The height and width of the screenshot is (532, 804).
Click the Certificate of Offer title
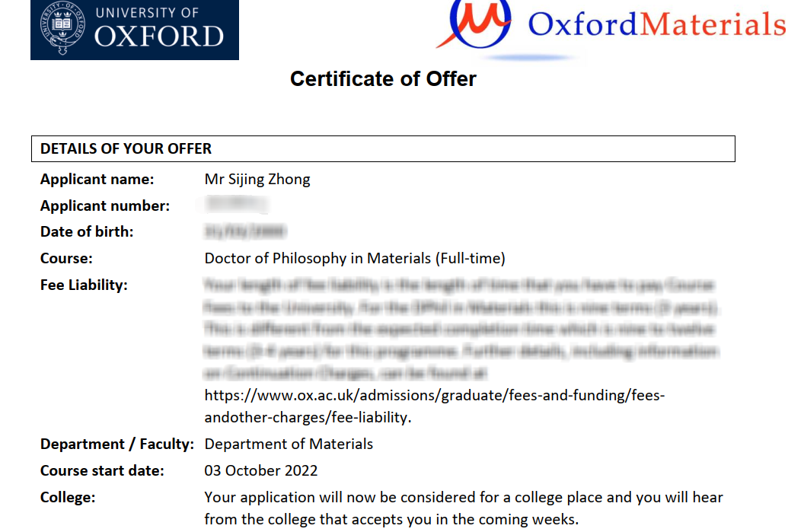383,79
